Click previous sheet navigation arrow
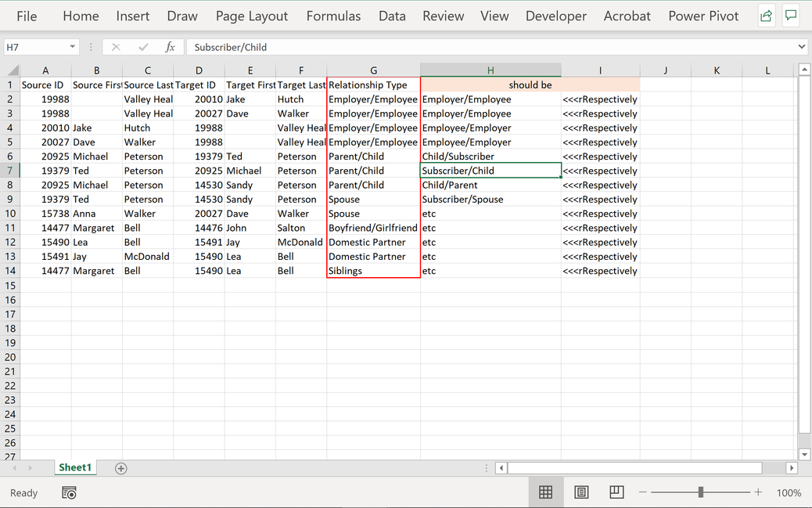 pyautogui.click(x=15, y=468)
